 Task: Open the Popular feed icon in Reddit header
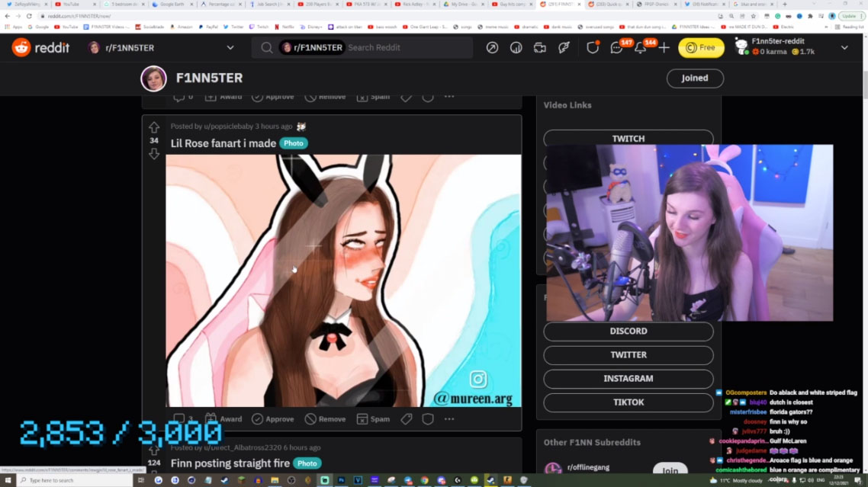click(x=492, y=47)
